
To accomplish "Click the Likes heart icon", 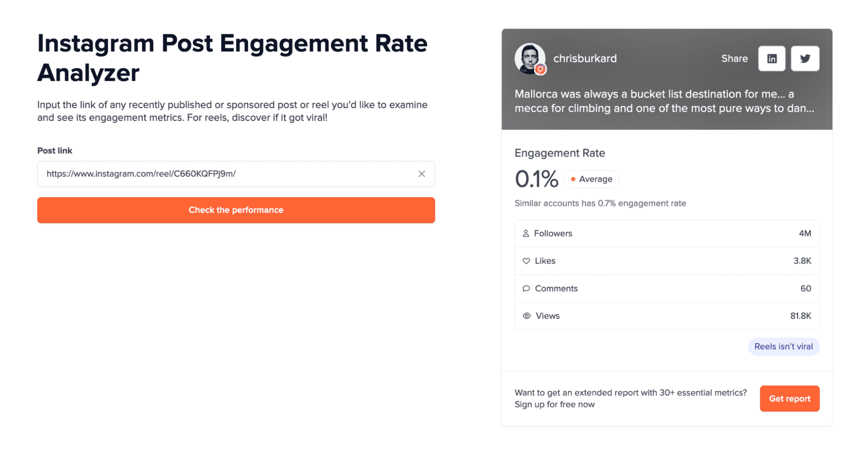I will pos(526,261).
